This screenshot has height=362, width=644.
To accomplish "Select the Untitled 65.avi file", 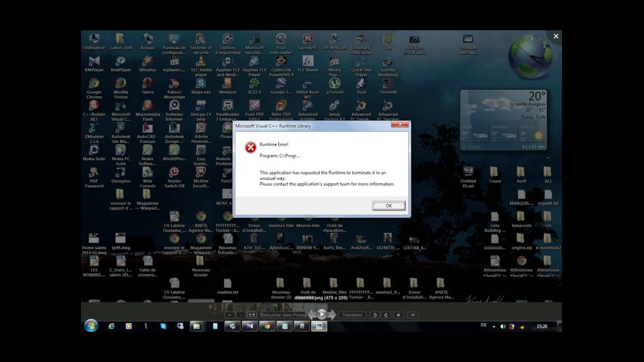I will [468, 178].
